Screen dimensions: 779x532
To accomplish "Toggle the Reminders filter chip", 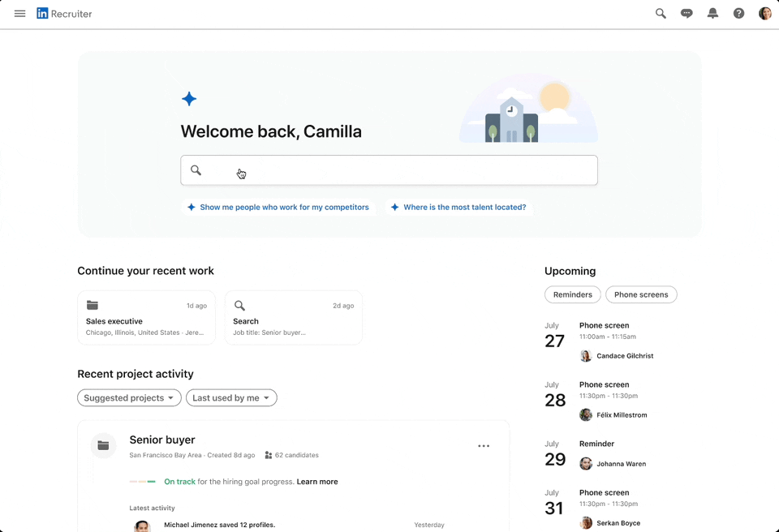I will pos(573,294).
